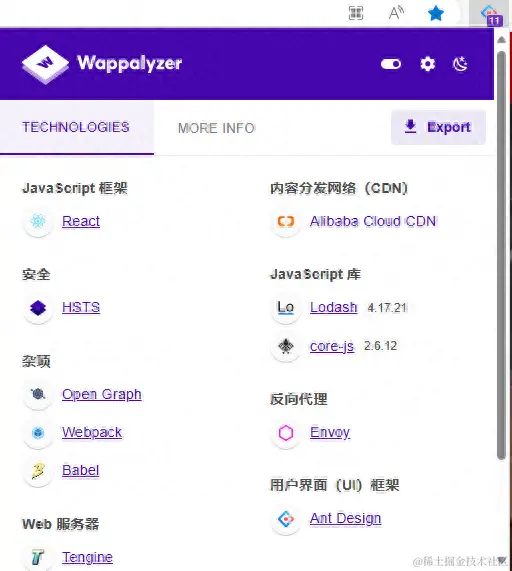Click the Webpack cube icon
Screen dimensions: 512x571
pos(38,433)
